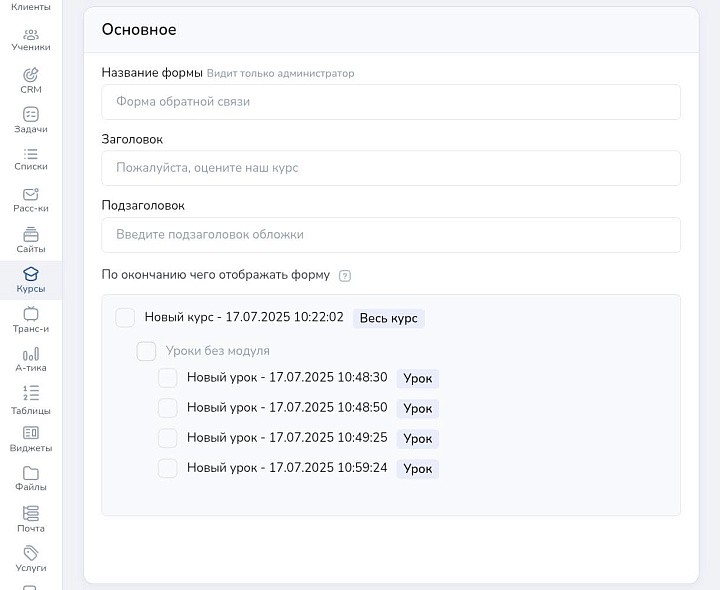
Task: Open Файлы folder icon in sidebar
Action: click(x=30, y=474)
